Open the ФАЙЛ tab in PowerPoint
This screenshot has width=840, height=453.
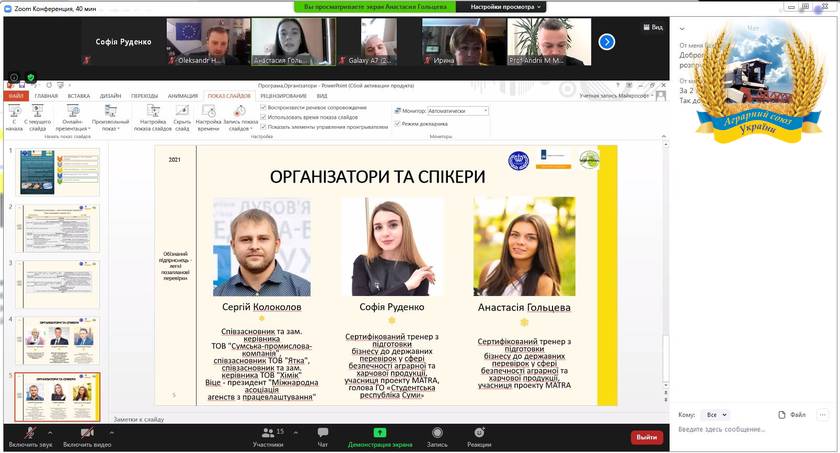pyautogui.click(x=16, y=96)
